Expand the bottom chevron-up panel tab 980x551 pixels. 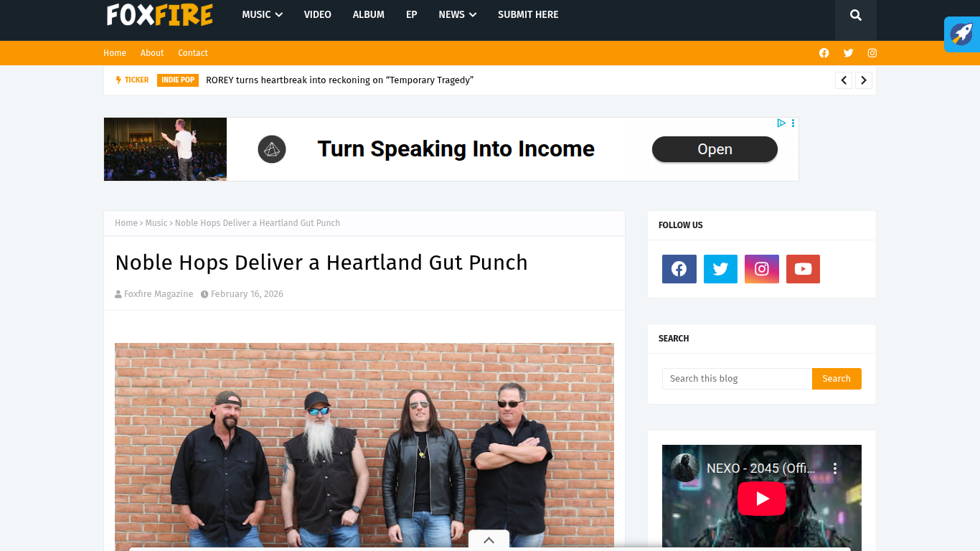click(x=489, y=540)
